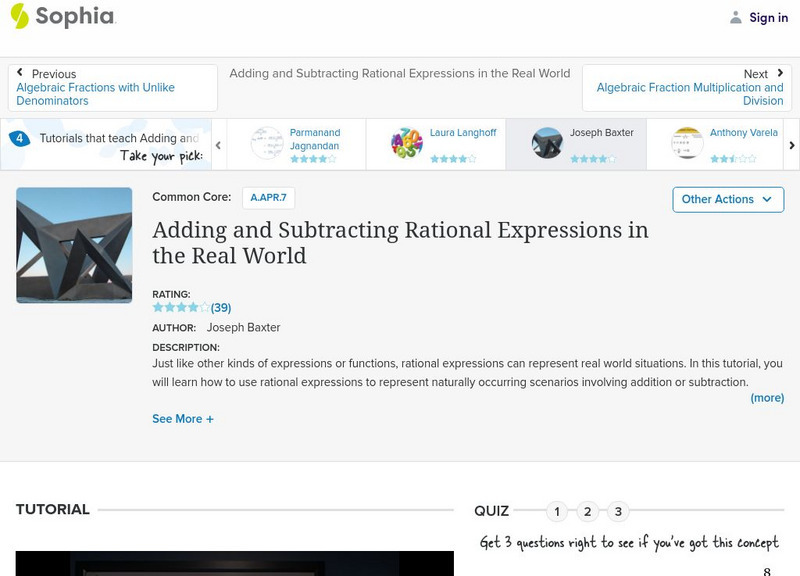This screenshot has width=800, height=576.
Task: Go to quiz question 1
Action: pos(557,512)
